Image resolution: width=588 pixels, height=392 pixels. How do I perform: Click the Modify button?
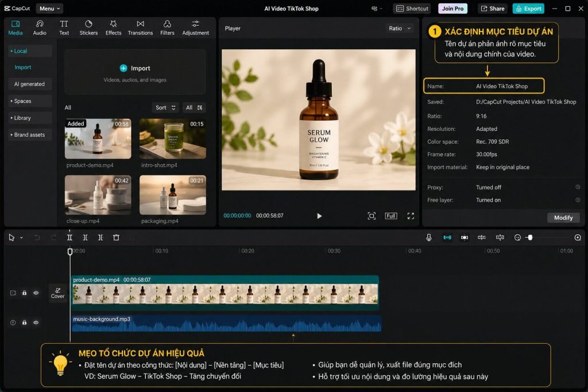(563, 218)
